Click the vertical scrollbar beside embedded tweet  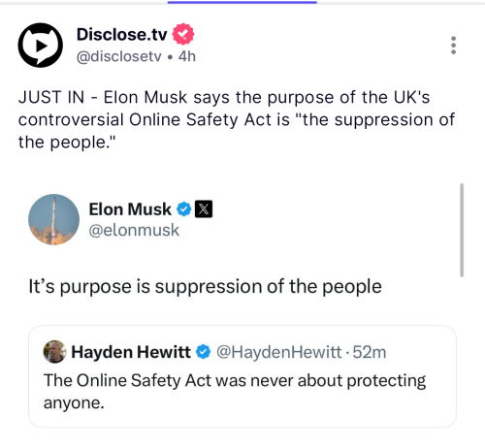click(x=462, y=230)
